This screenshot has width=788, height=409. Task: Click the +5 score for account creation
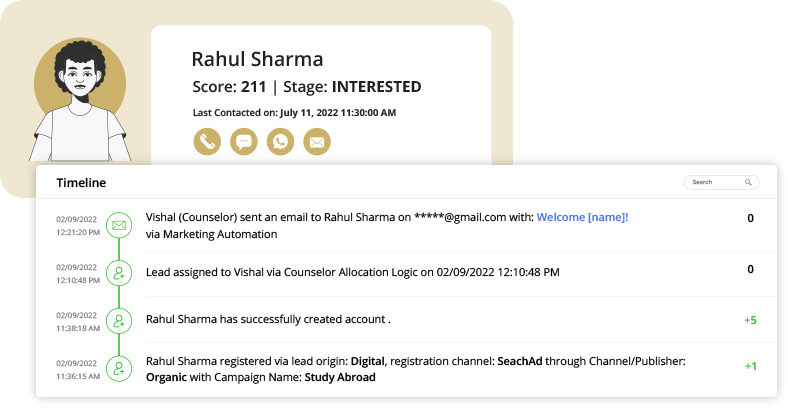click(x=750, y=320)
